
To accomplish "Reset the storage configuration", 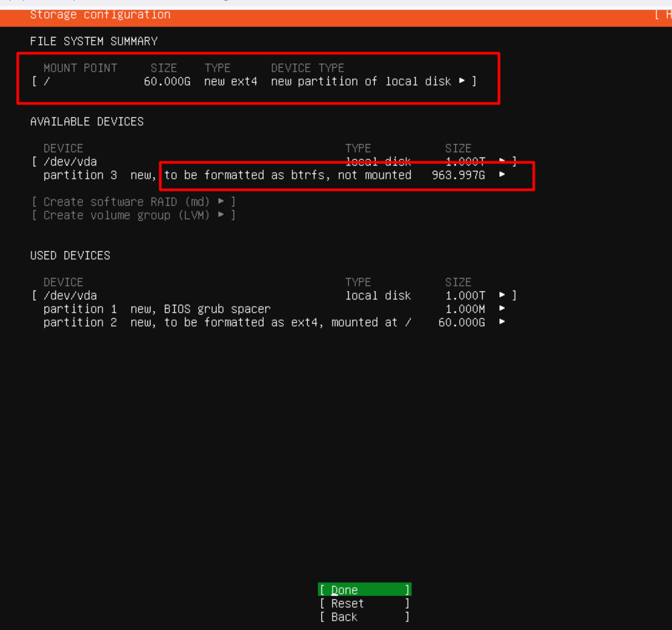I will [364, 603].
